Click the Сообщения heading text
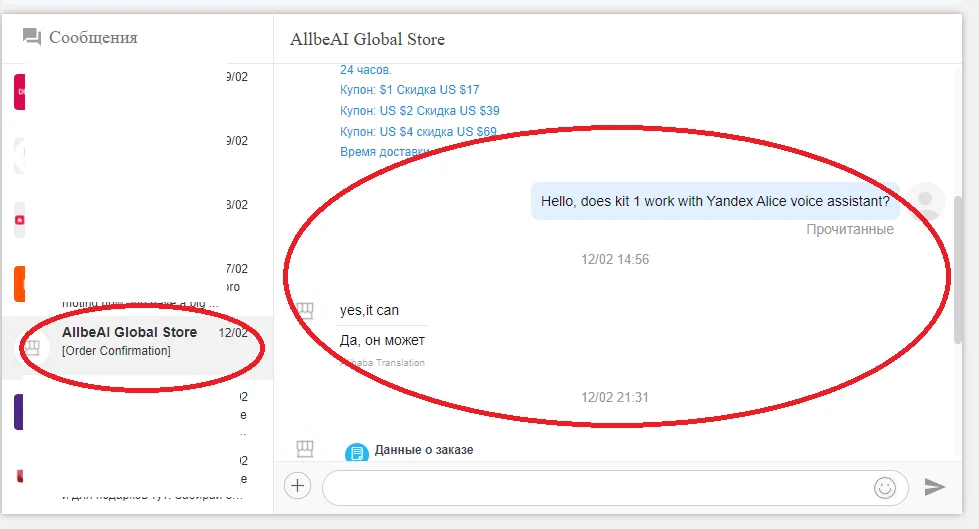 click(x=93, y=37)
